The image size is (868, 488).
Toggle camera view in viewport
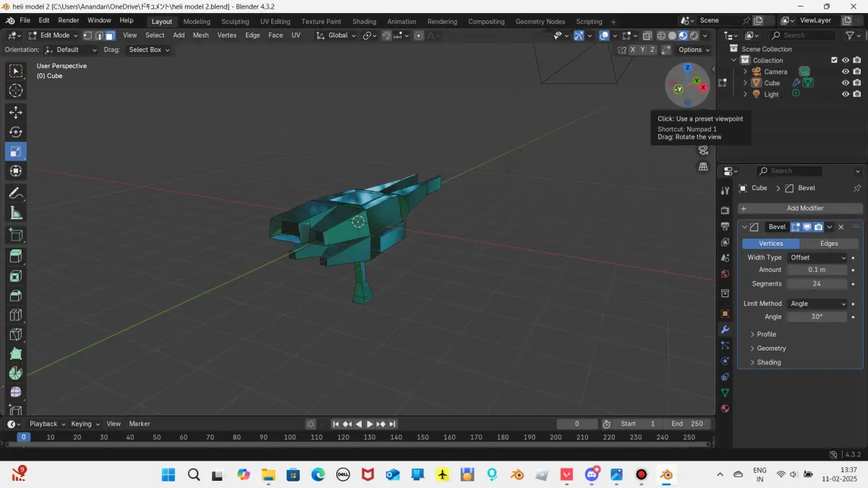click(702, 150)
